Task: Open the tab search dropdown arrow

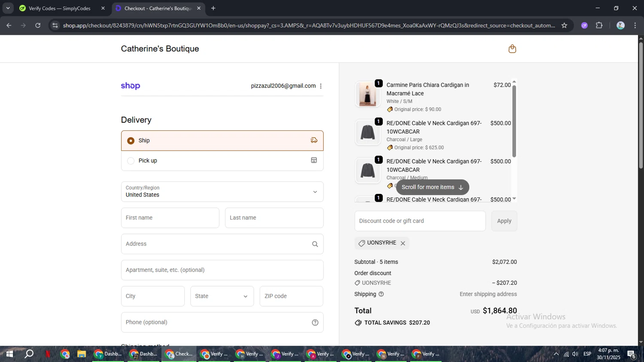Action: click(x=8, y=8)
